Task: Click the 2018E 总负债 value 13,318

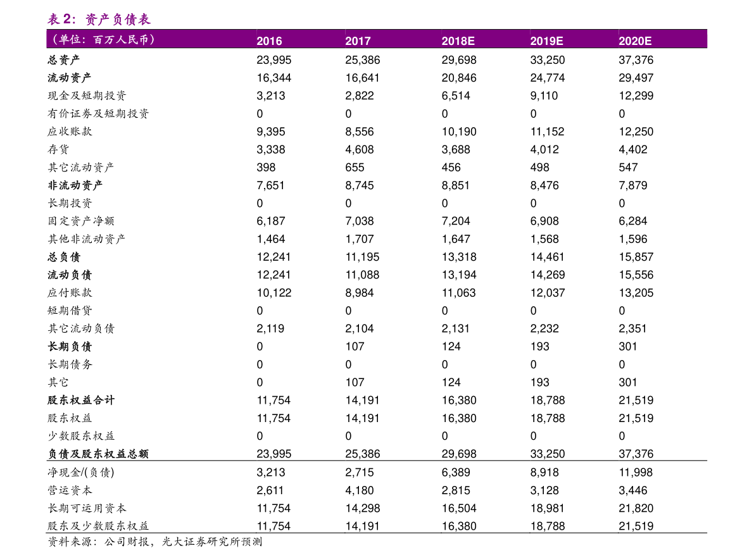Action: coord(459,257)
